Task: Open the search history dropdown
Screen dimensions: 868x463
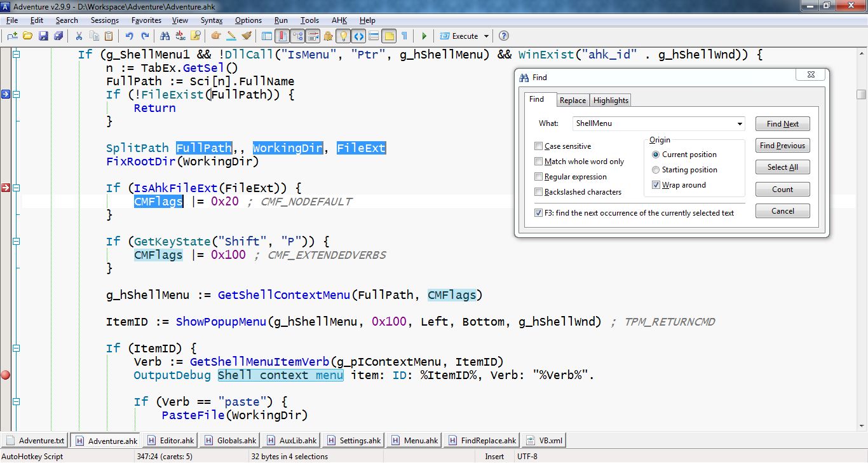Action: click(x=739, y=123)
